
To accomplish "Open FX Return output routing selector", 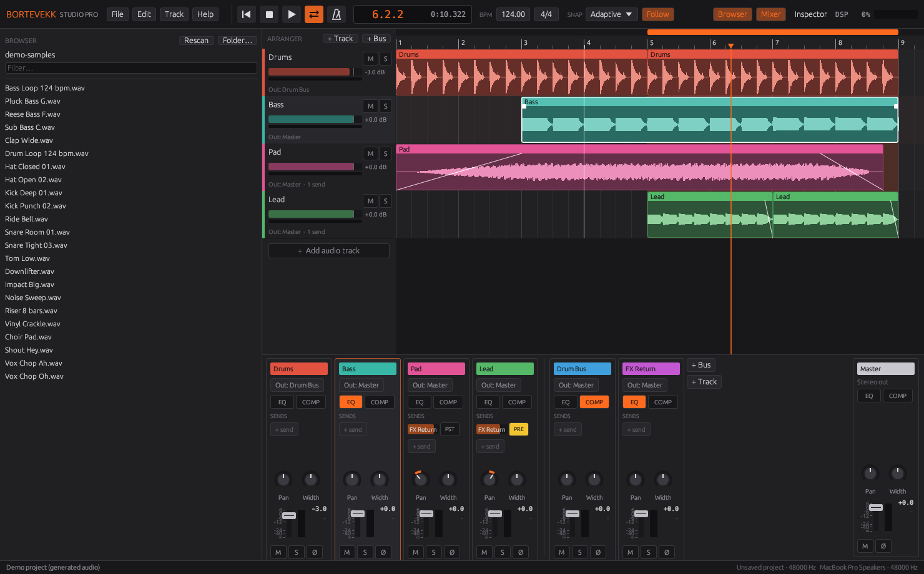I will click(645, 386).
